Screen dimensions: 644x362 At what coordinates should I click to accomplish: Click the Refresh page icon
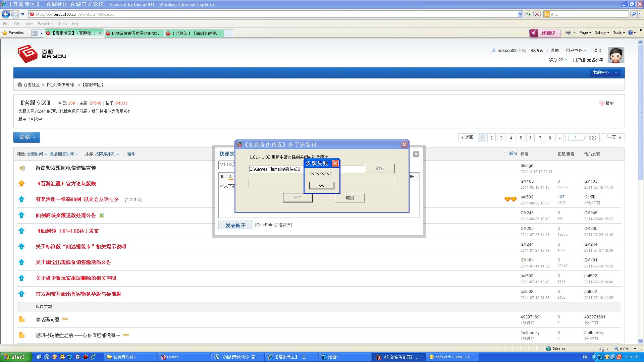click(528, 14)
